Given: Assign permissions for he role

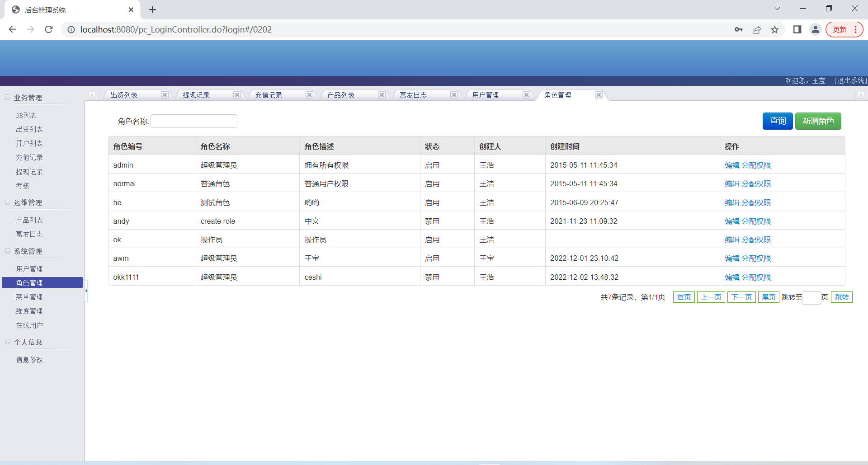Looking at the screenshot, I should [x=756, y=203].
